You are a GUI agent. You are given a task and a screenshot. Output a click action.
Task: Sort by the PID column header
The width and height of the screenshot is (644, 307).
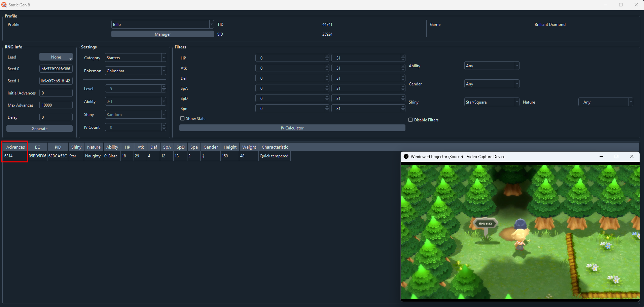point(58,147)
